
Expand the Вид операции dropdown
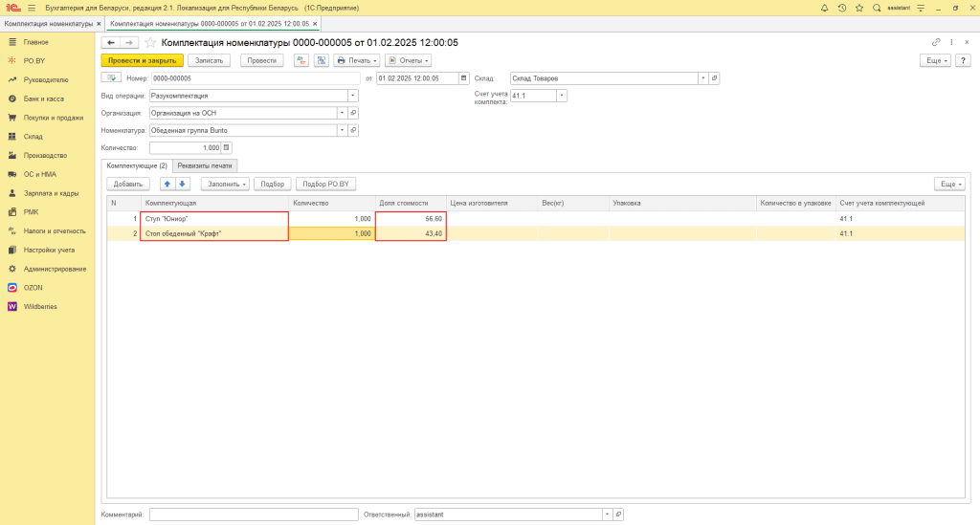tap(352, 96)
